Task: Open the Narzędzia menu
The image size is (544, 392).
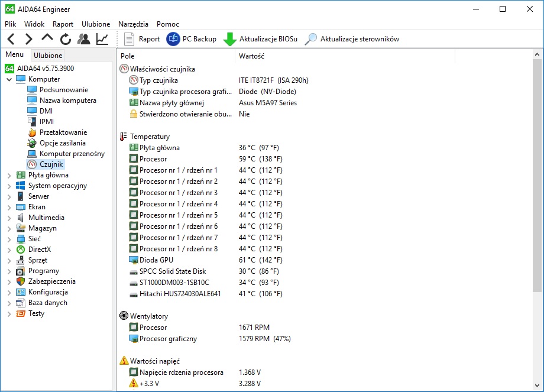Action: coord(133,24)
